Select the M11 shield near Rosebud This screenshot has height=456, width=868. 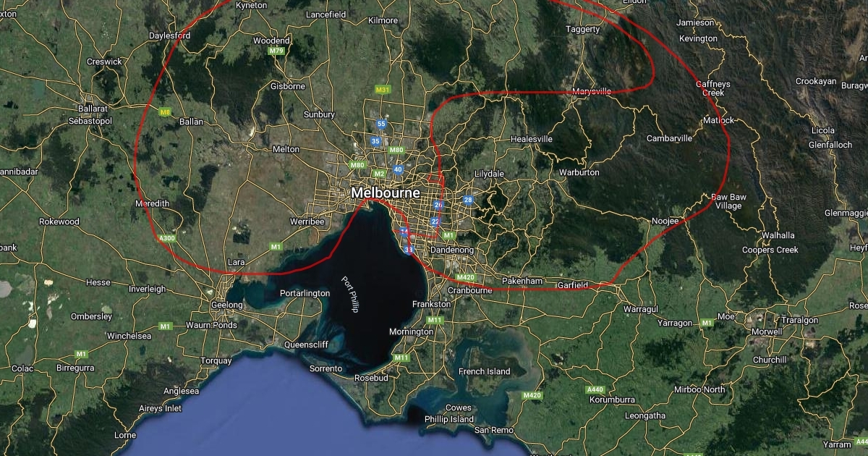click(402, 358)
